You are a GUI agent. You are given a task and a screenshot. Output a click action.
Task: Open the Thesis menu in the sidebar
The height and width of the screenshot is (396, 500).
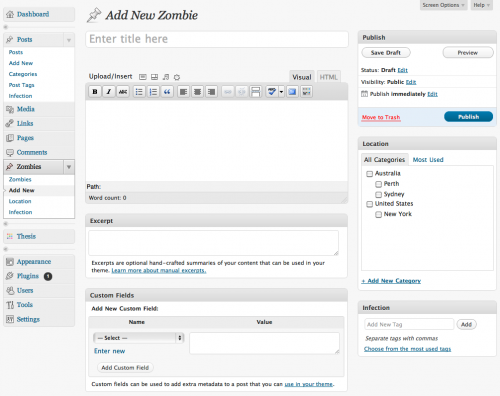(26, 236)
